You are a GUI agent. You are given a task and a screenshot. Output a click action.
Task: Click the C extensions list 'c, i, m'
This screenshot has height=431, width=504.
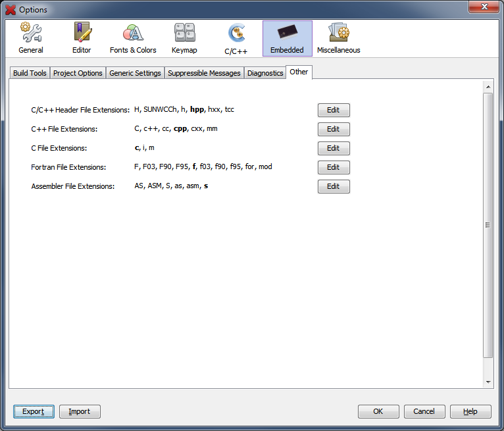tap(144, 148)
